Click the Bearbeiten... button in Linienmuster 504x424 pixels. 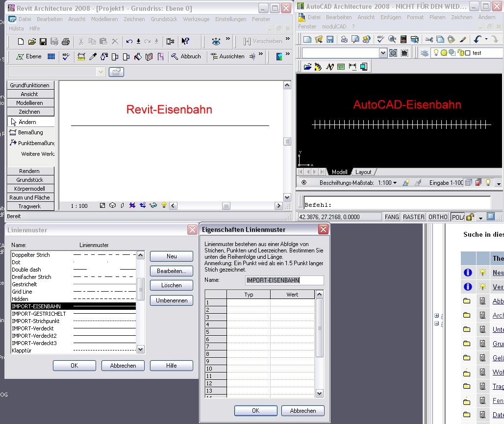click(172, 271)
